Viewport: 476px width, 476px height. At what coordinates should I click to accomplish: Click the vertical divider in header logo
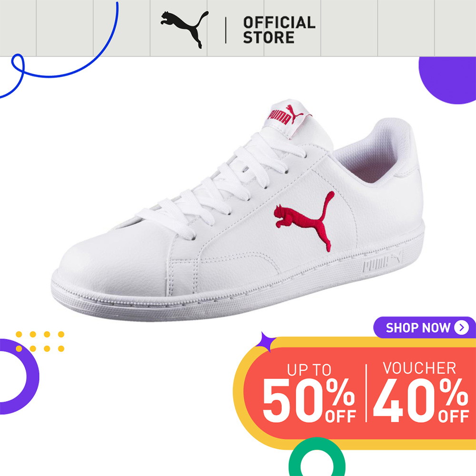[x=226, y=30]
